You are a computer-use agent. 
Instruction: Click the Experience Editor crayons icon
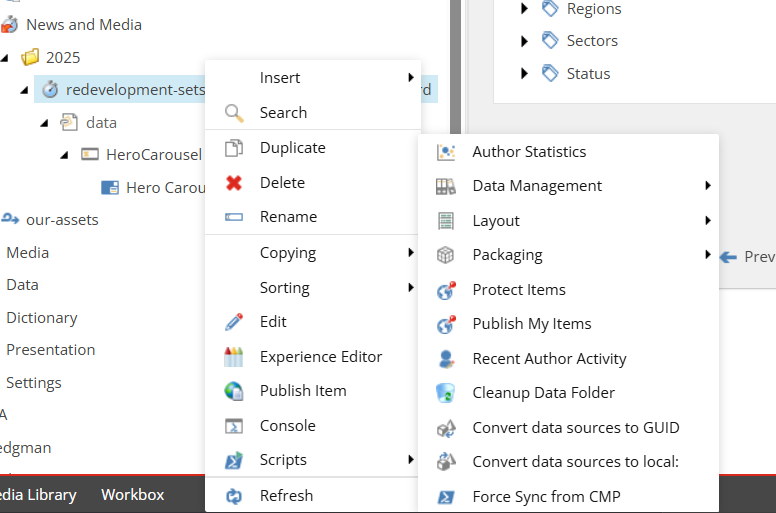pyautogui.click(x=234, y=357)
